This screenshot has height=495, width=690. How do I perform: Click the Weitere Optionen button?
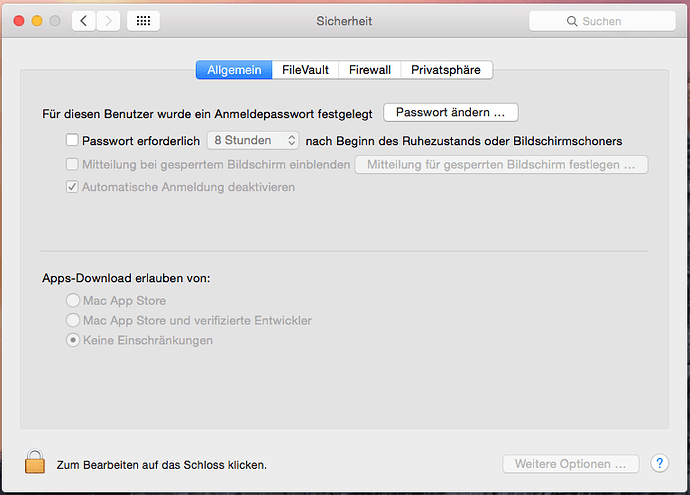571,464
